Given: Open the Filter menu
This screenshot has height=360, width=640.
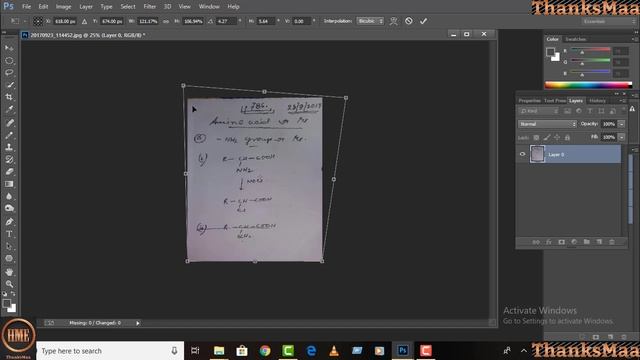Looking at the screenshot, I should pyautogui.click(x=149, y=7).
